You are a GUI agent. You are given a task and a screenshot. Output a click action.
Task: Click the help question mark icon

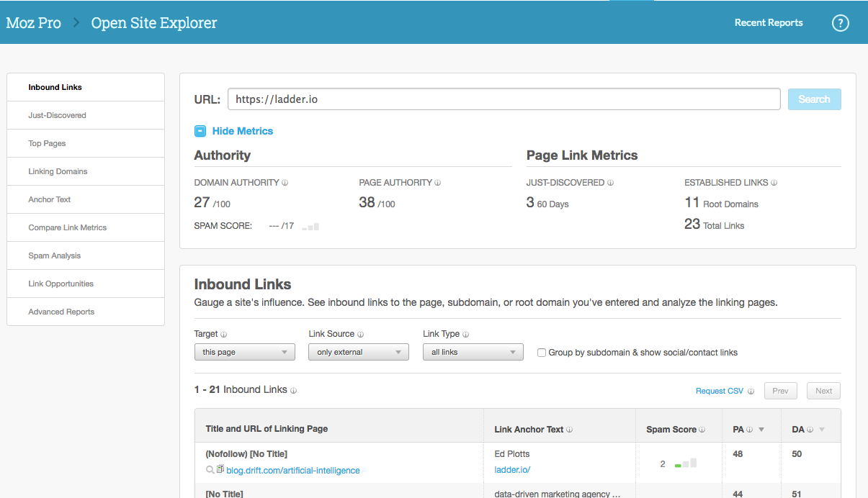point(840,23)
